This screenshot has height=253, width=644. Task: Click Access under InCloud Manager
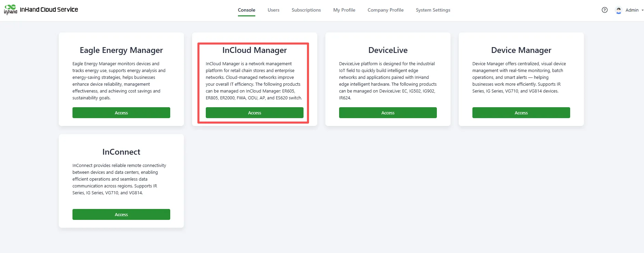[x=255, y=113]
